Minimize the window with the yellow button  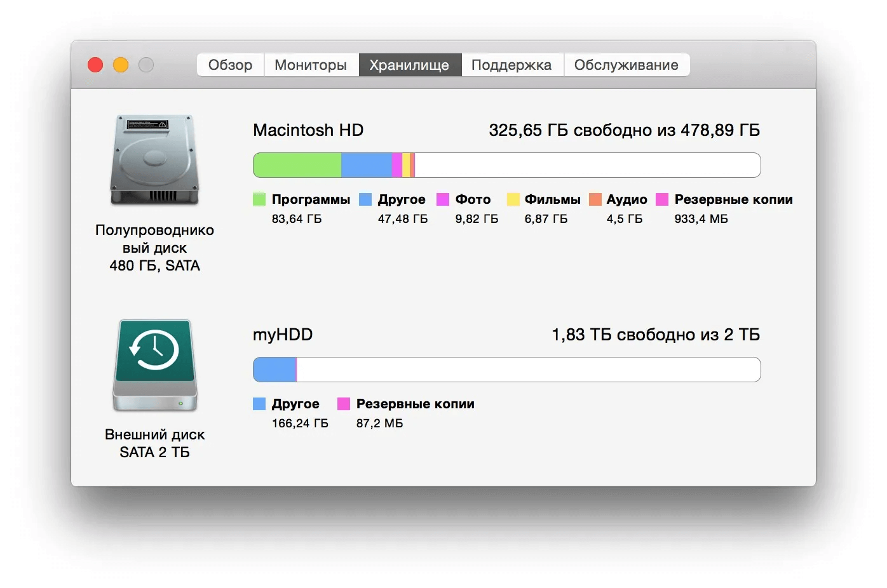pyautogui.click(x=121, y=65)
